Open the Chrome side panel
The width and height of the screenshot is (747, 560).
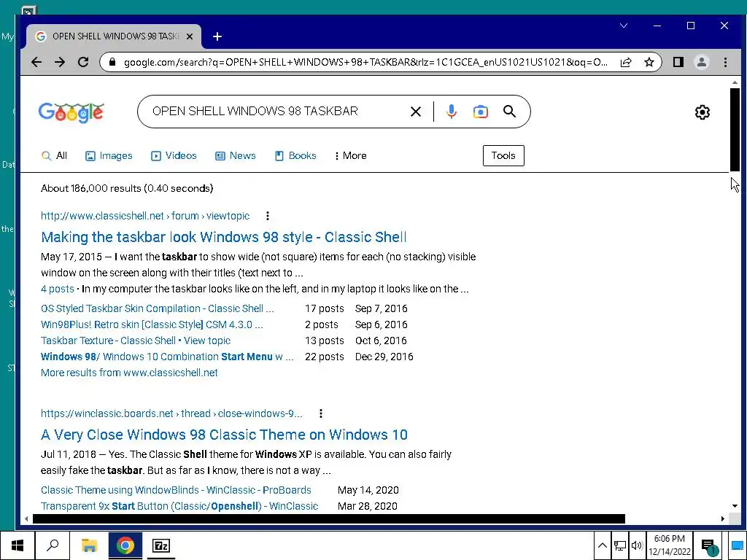pyautogui.click(x=678, y=62)
